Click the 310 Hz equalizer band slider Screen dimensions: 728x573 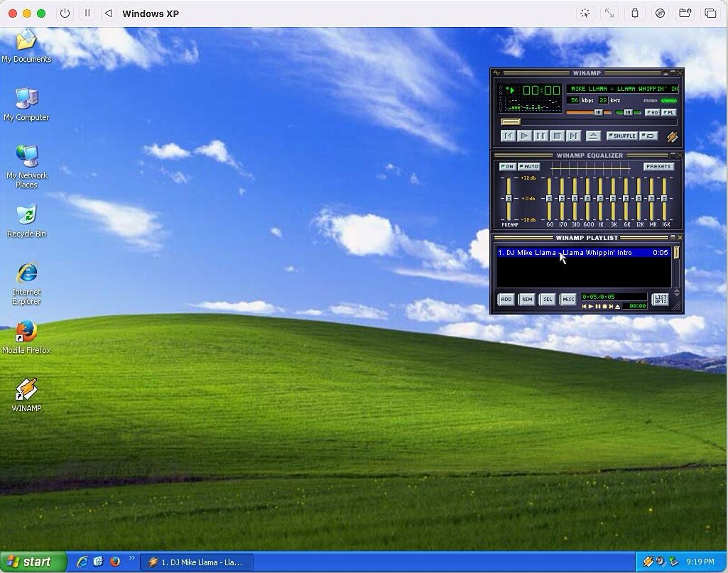(575, 199)
